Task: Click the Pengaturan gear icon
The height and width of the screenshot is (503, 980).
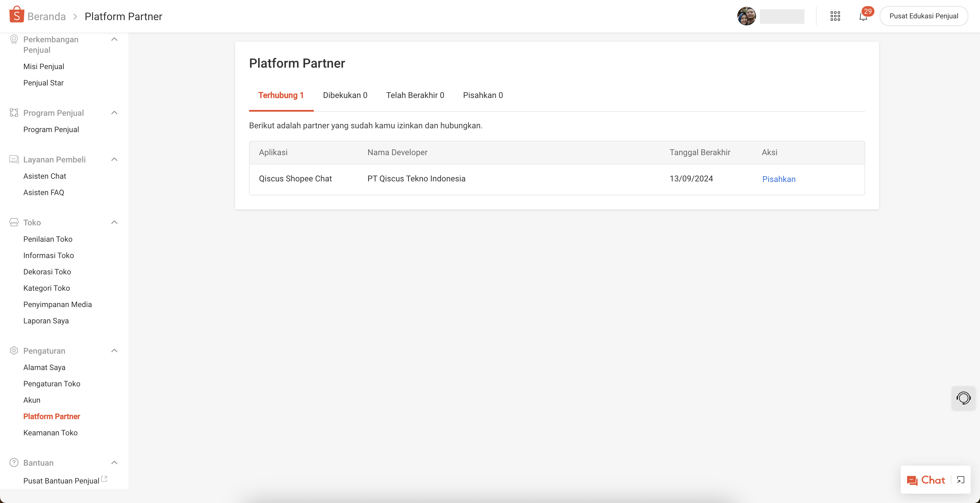Action: pyautogui.click(x=14, y=350)
